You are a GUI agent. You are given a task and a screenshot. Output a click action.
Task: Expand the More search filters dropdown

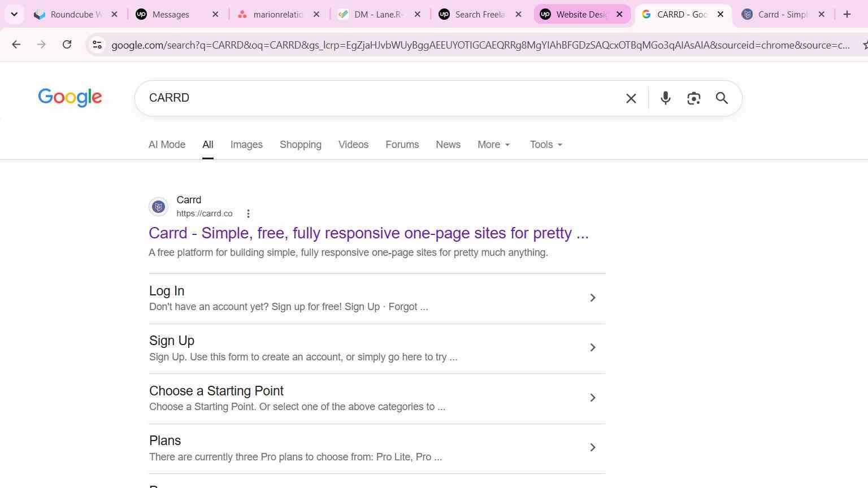(x=493, y=145)
